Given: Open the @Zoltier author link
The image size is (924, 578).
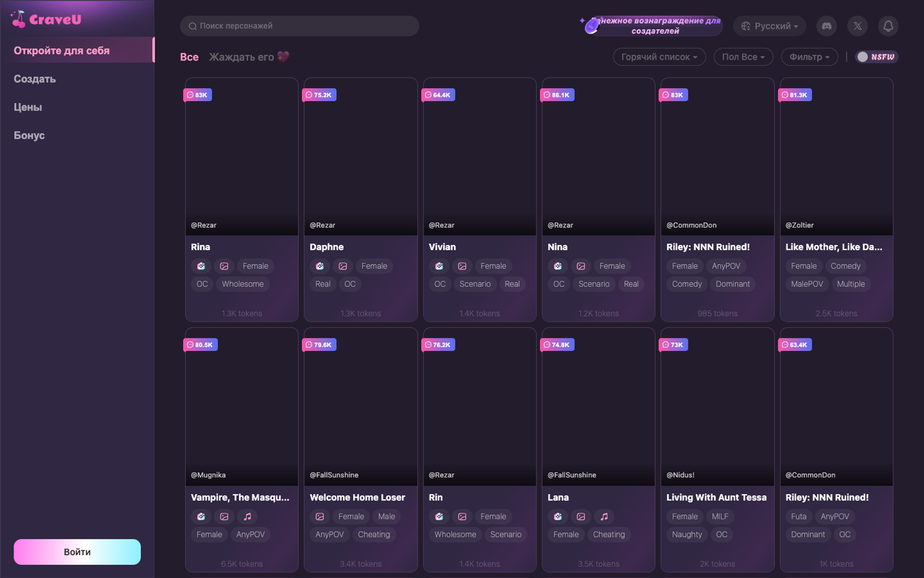Looking at the screenshot, I should coord(799,225).
